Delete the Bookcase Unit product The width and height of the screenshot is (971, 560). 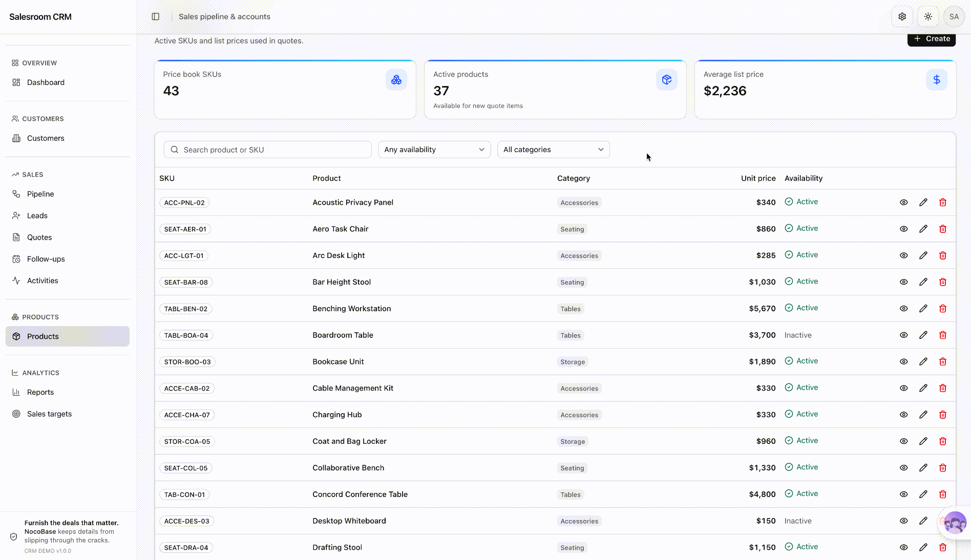coord(943,361)
